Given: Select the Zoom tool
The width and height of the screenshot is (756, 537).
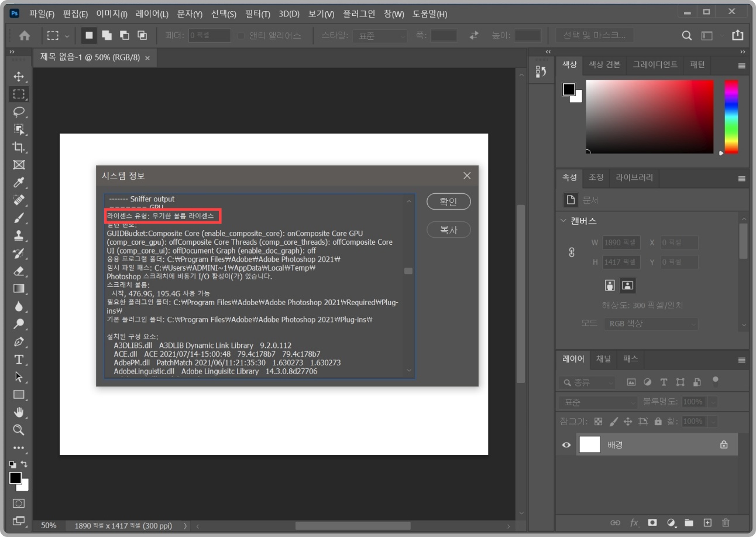Looking at the screenshot, I should (x=19, y=430).
